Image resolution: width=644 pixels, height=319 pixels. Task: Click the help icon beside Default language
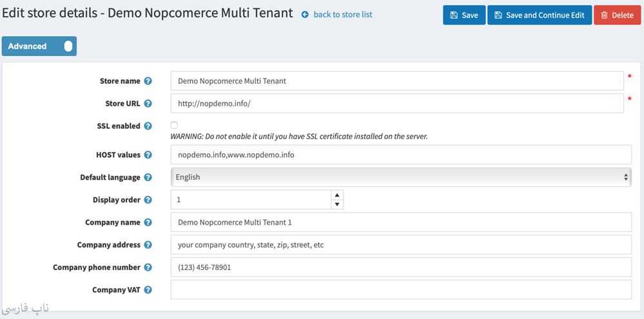coord(148,177)
